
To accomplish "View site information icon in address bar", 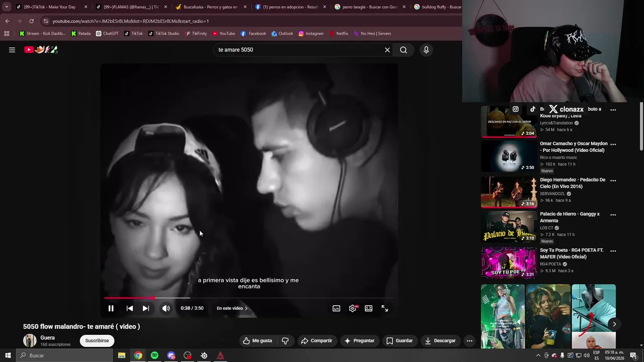I will pyautogui.click(x=46, y=21).
